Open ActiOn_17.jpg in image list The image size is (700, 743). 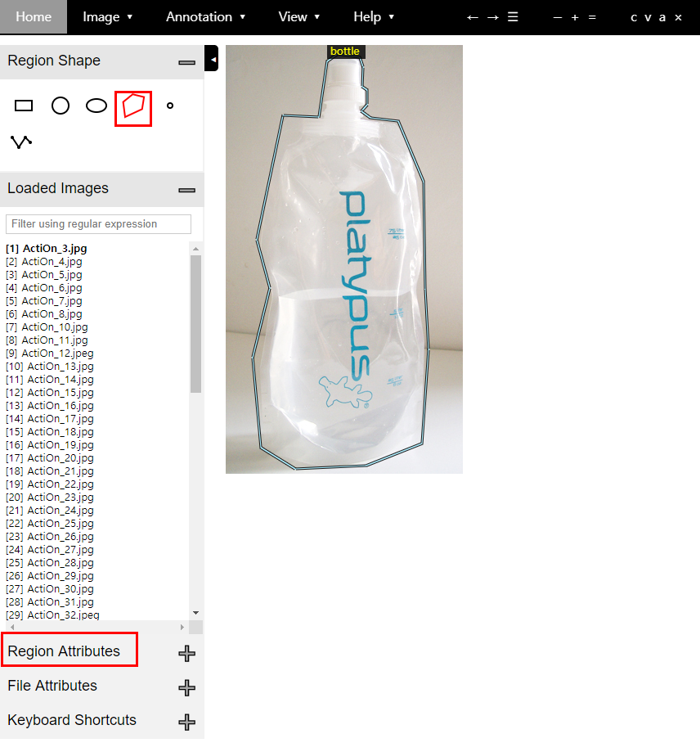pyautogui.click(x=50, y=419)
